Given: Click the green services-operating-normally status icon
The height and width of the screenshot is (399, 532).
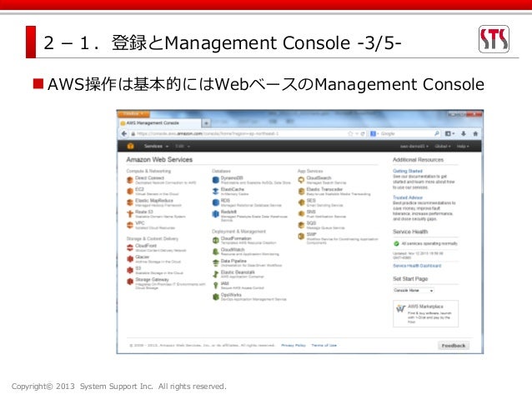Looking at the screenshot, I should point(396,243).
